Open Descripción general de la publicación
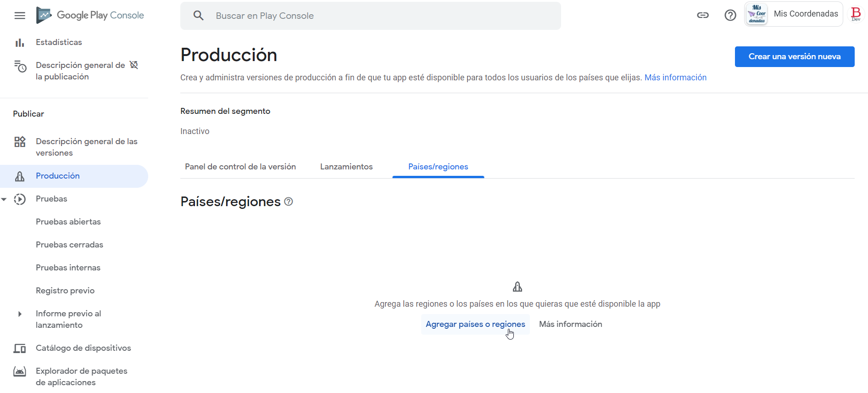 80,71
